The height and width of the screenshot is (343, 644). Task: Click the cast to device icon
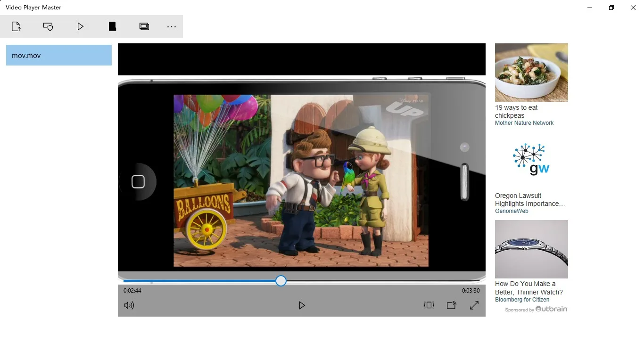pos(452,305)
